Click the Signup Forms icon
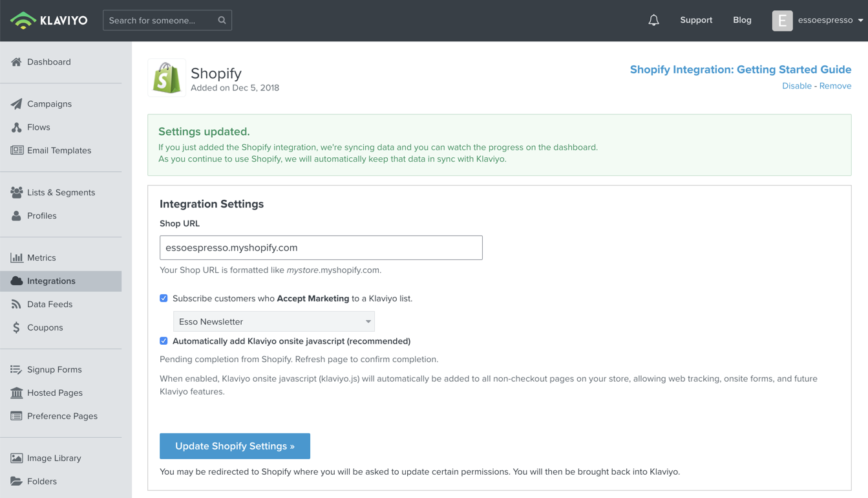868x498 pixels. (16, 370)
